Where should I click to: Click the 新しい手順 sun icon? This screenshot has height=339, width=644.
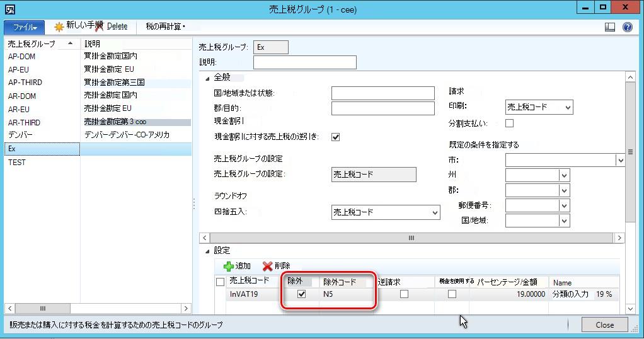59,27
